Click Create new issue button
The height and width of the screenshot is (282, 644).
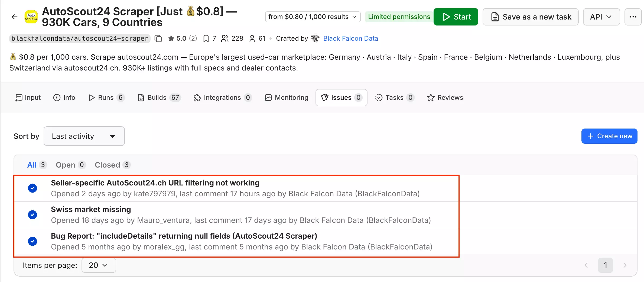click(x=609, y=136)
